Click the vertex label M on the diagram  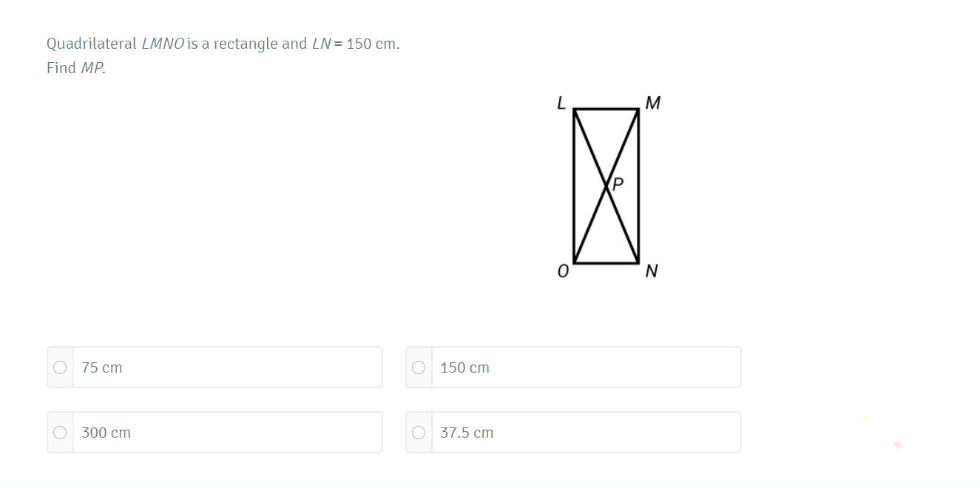tap(654, 103)
